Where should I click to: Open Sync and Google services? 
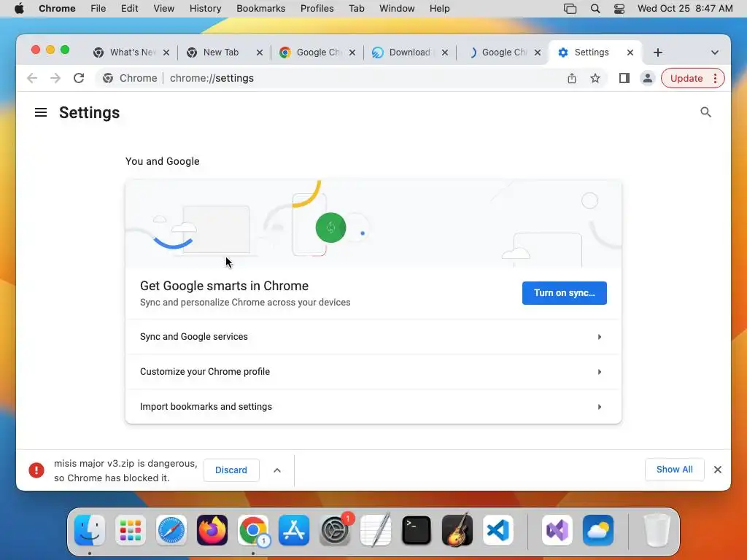click(x=373, y=337)
